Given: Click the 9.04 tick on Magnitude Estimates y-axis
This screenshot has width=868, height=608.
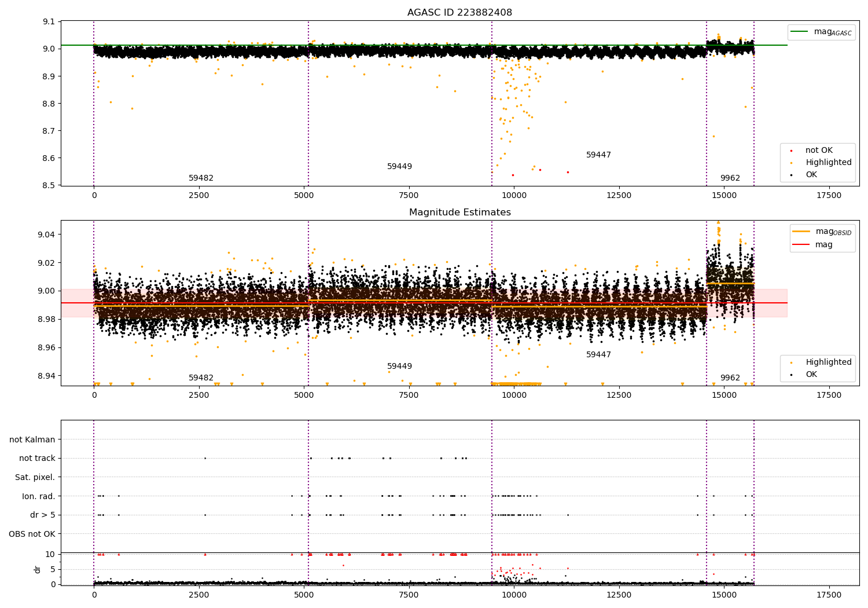Looking at the screenshot, I should pyautogui.click(x=46, y=235).
